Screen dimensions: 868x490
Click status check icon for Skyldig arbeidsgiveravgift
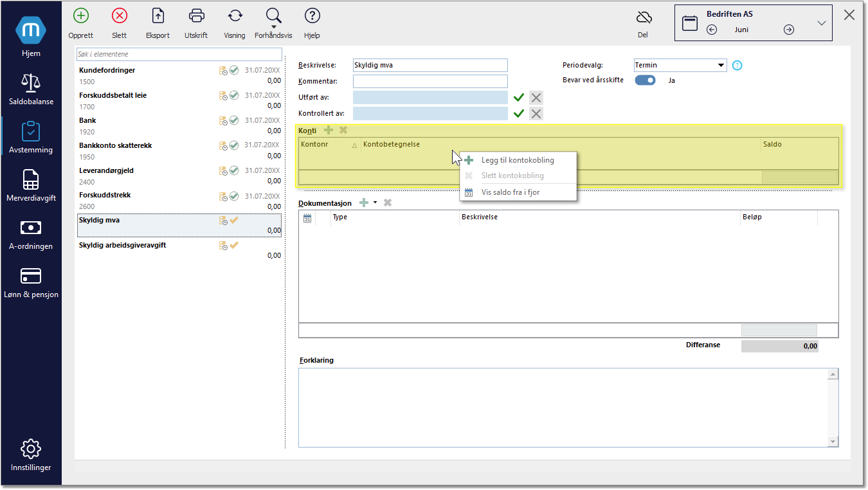tap(235, 245)
